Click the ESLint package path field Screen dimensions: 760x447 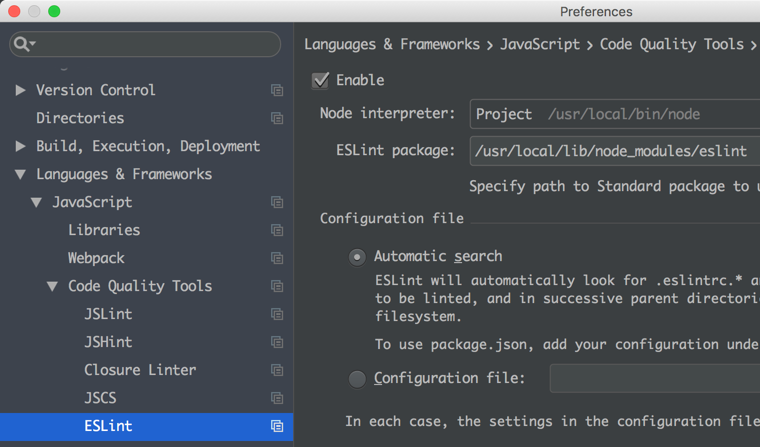614,151
